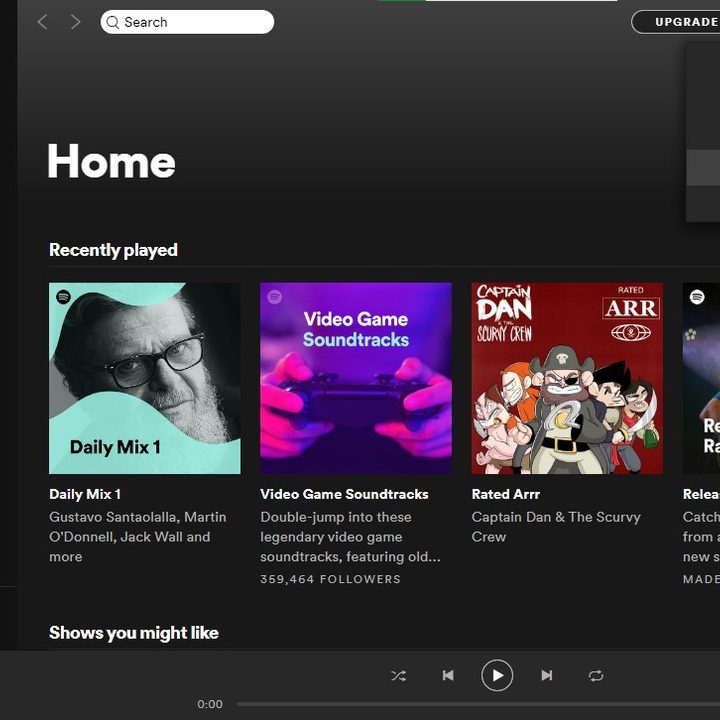The image size is (720, 720).
Task: Open the Daily Mix 1 cover art
Action: pos(145,378)
